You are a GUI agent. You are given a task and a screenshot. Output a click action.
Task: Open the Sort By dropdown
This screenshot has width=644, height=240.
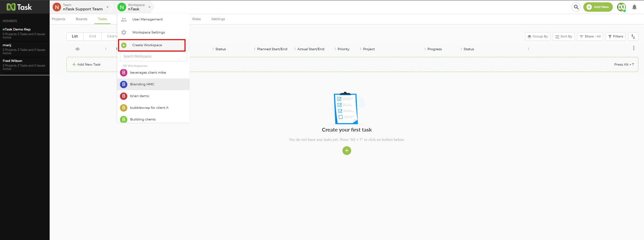coord(564,36)
